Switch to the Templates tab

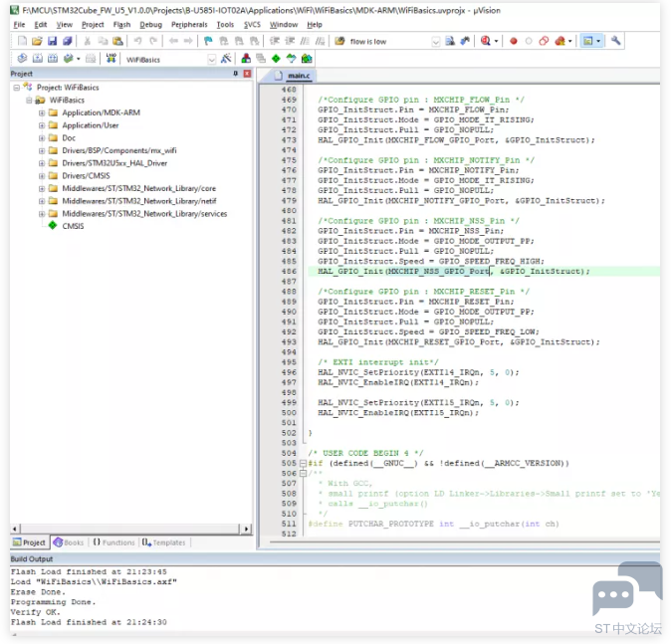tap(164, 542)
